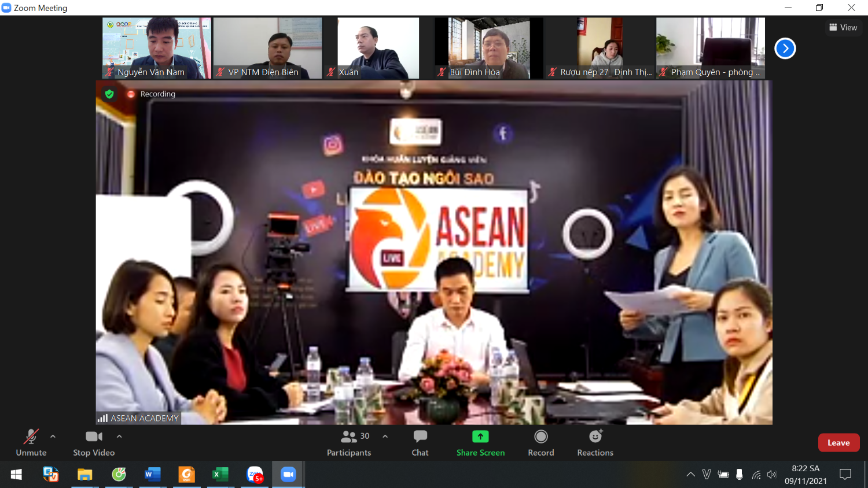Open Reactions menu

pyautogui.click(x=595, y=443)
